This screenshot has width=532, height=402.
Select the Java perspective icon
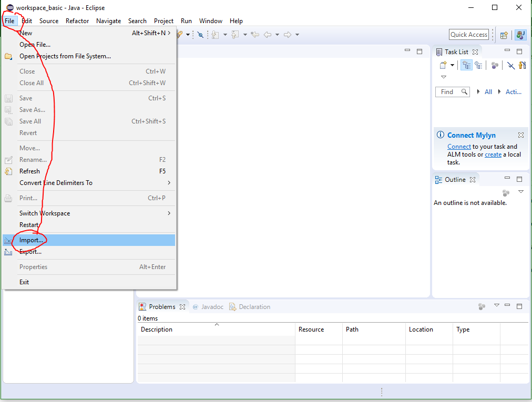click(x=520, y=35)
